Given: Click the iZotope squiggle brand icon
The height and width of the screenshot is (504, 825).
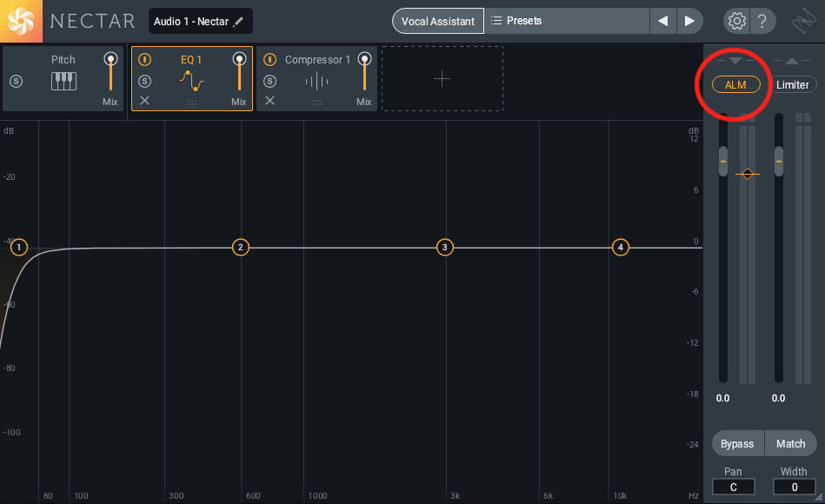Looking at the screenshot, I should tap(803, 21).
